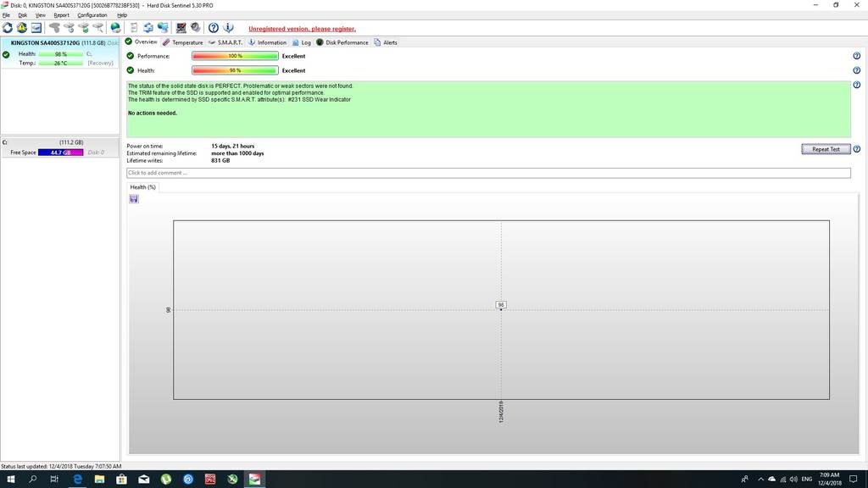The width and height of the screenshot is (868, 488).
Task: Click the 'Status last updated' status bar text
Action: click(61, 467)
